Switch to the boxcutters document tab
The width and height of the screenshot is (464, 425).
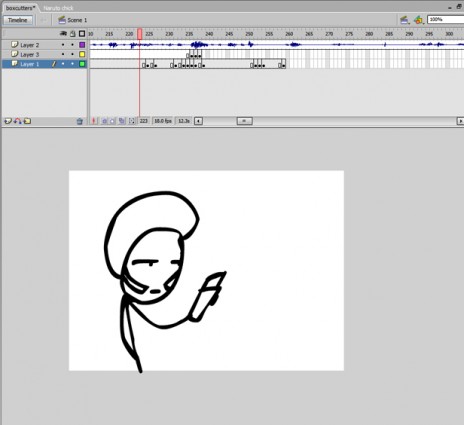(20, 8)
